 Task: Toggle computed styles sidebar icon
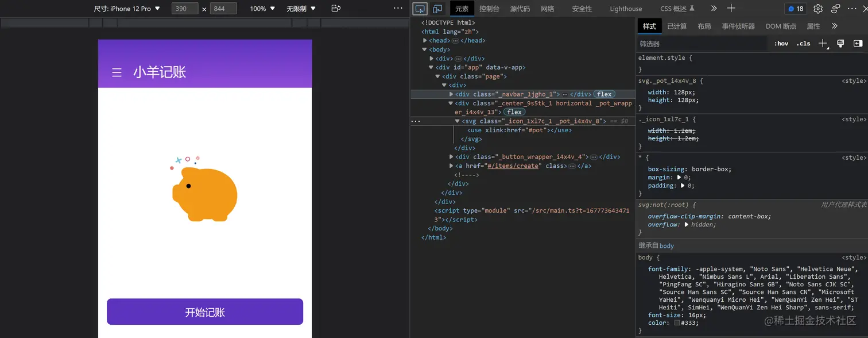(858, 44)
